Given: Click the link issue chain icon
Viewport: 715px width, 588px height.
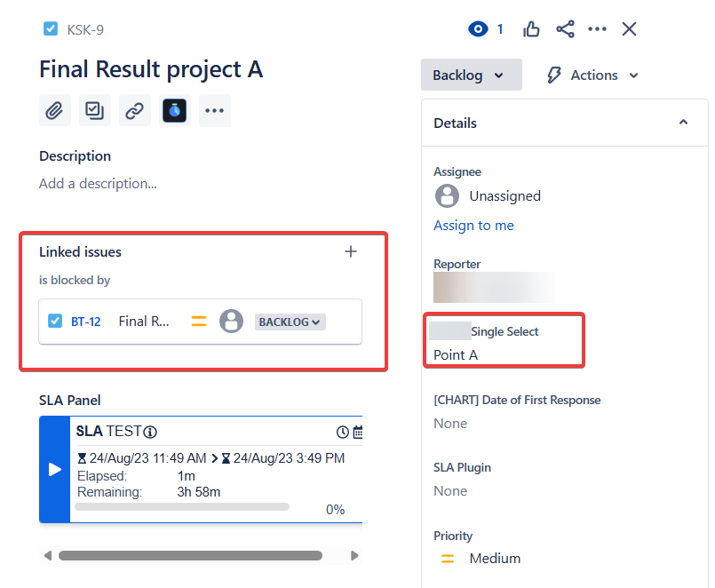Looking at the screenshot, I should pos(135,110).
